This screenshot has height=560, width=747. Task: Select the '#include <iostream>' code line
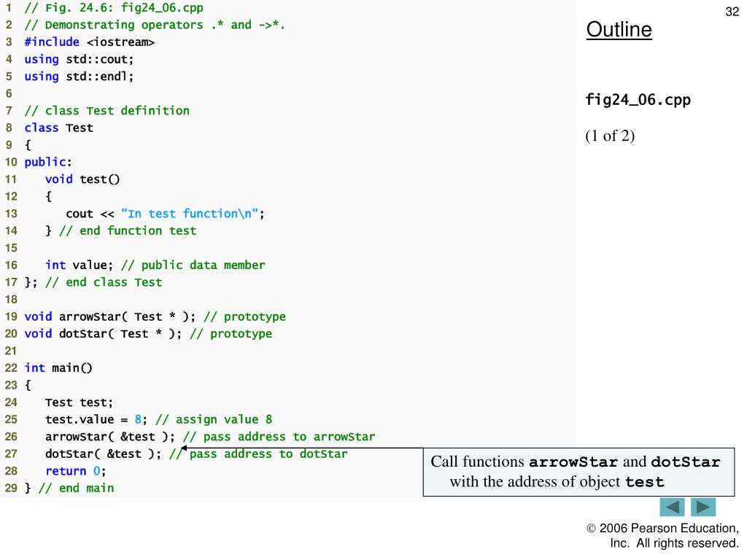pos(90,42)
